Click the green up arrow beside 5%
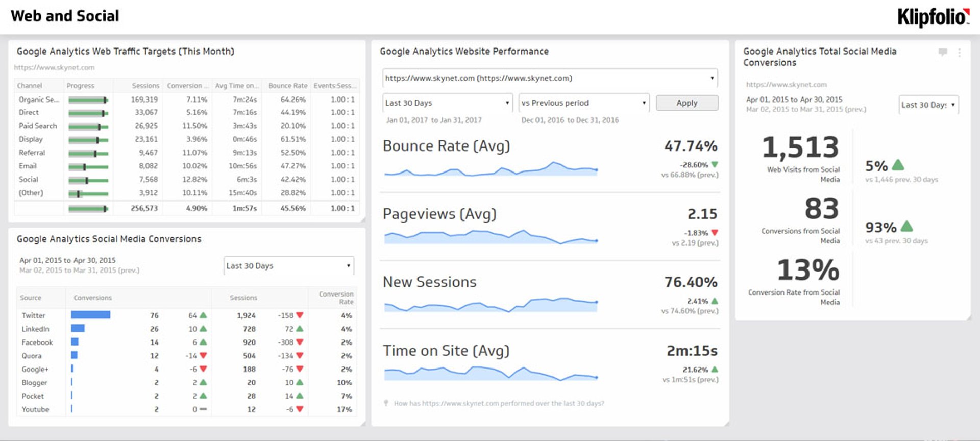Viewport: 980px width, 441px height. (x=898, y=165)
